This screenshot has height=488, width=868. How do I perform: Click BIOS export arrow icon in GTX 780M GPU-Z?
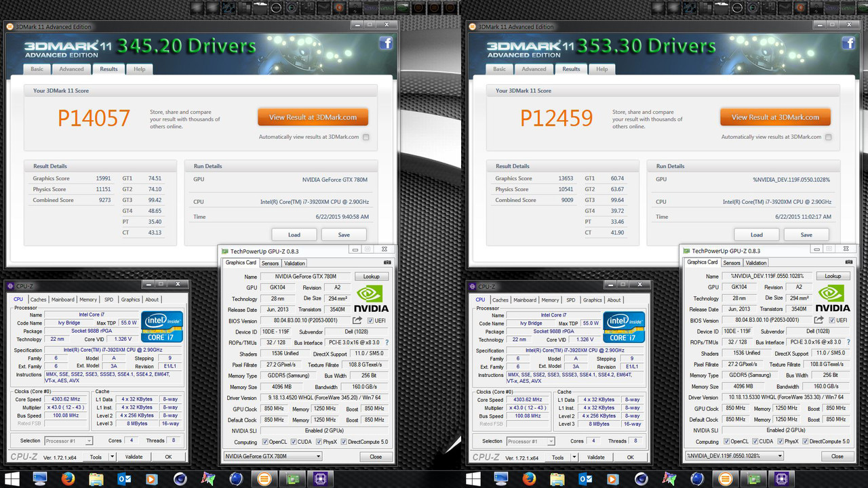click(x=357, y=321)
